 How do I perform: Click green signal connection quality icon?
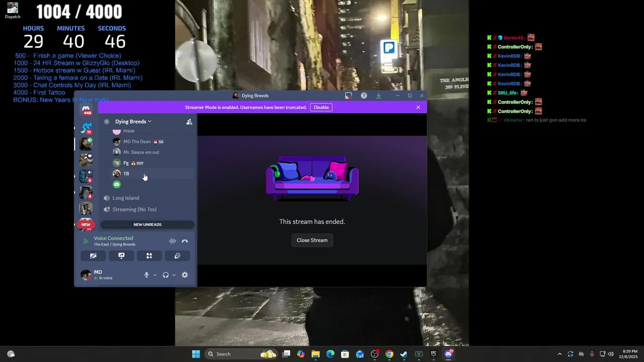coord(86,241)
